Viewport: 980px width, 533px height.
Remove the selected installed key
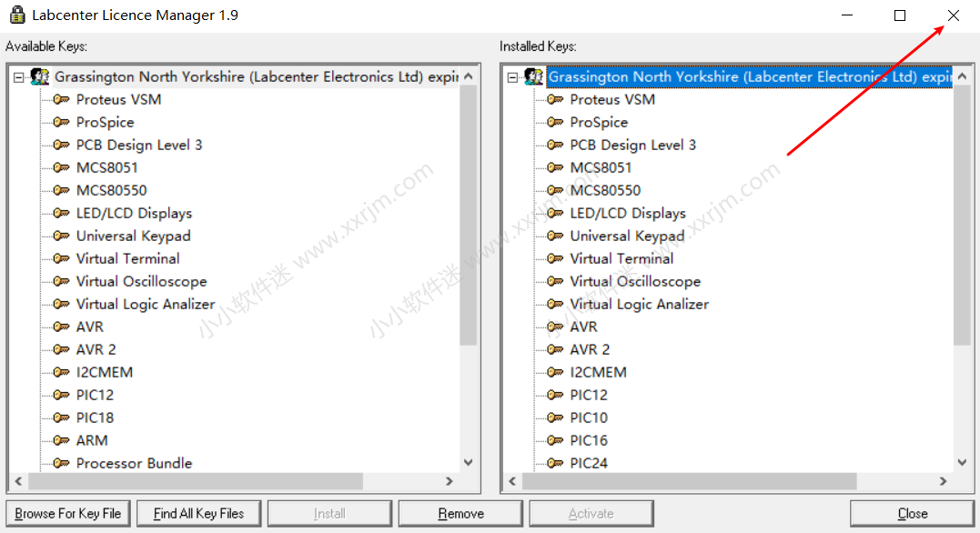click(x=460, y=514)
